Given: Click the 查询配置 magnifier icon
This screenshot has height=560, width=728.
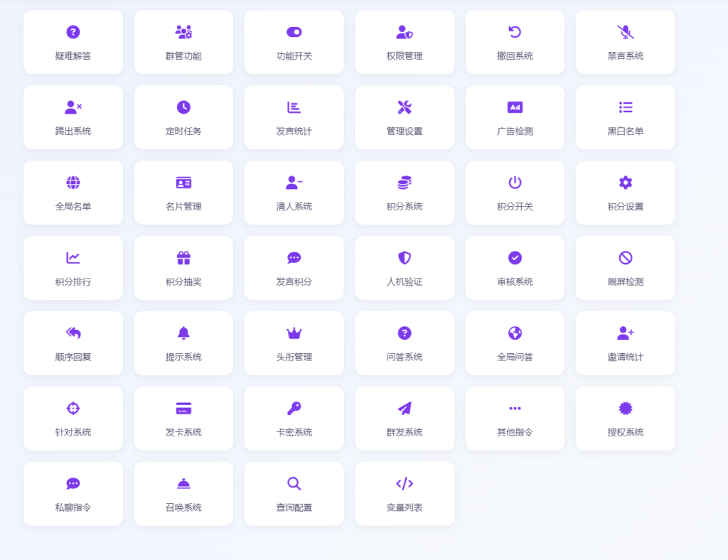Looking at the screenshot, I should click(x=294, y=483).
